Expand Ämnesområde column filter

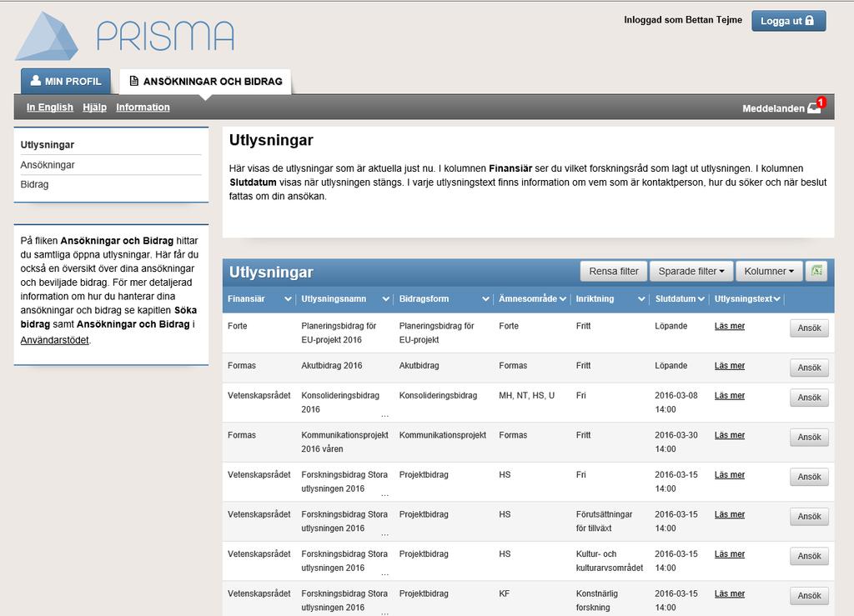tap(563, 298)
